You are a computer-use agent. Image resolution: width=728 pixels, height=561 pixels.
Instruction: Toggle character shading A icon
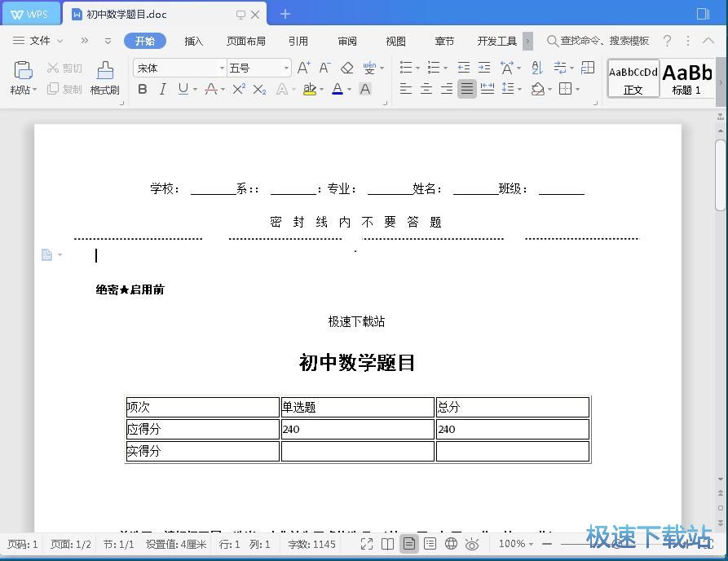coord(365,89)
